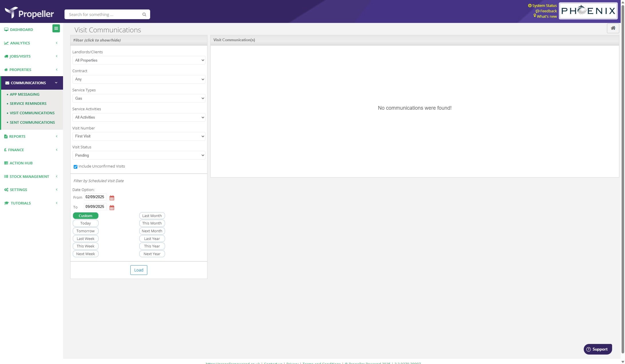Click the green sidebar hamburger toggle
This screenshot has width=625, height=364.
coord(56,28)
